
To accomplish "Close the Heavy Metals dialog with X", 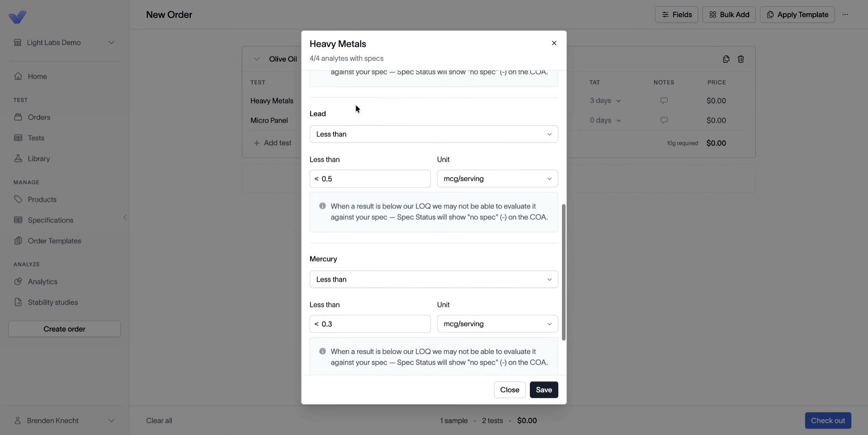I will click(554, 43).
